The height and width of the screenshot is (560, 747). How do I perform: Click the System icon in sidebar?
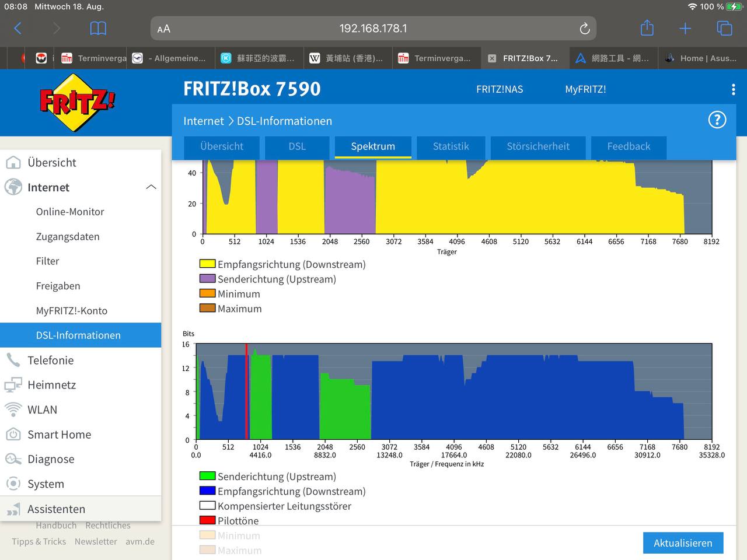(13, 484)
